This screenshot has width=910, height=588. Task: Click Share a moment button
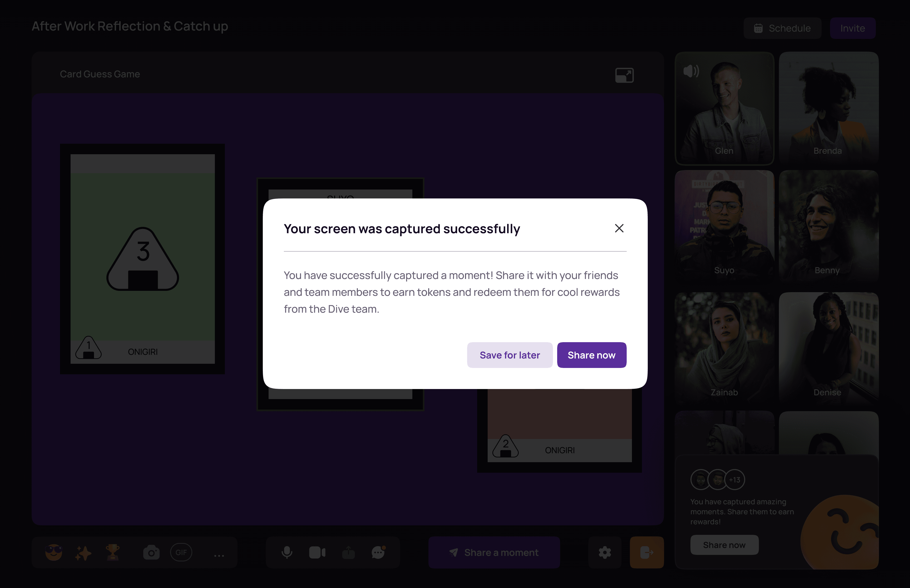494,552
